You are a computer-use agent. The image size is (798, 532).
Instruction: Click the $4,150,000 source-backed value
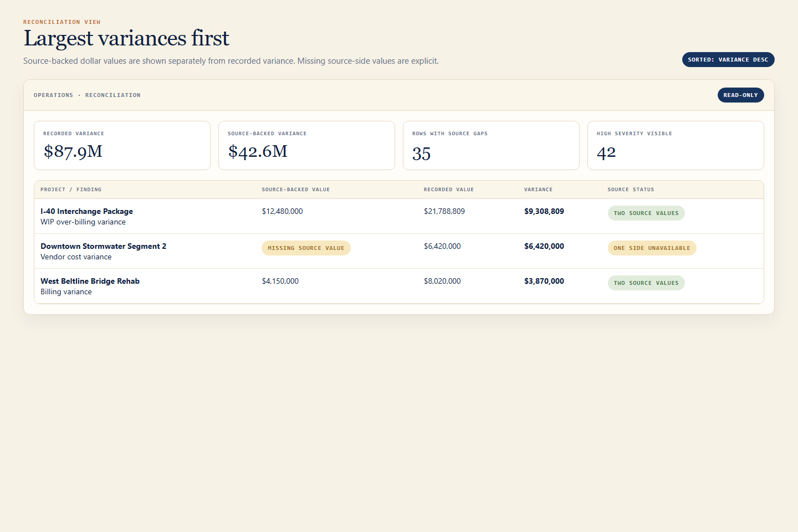[280, 281]
